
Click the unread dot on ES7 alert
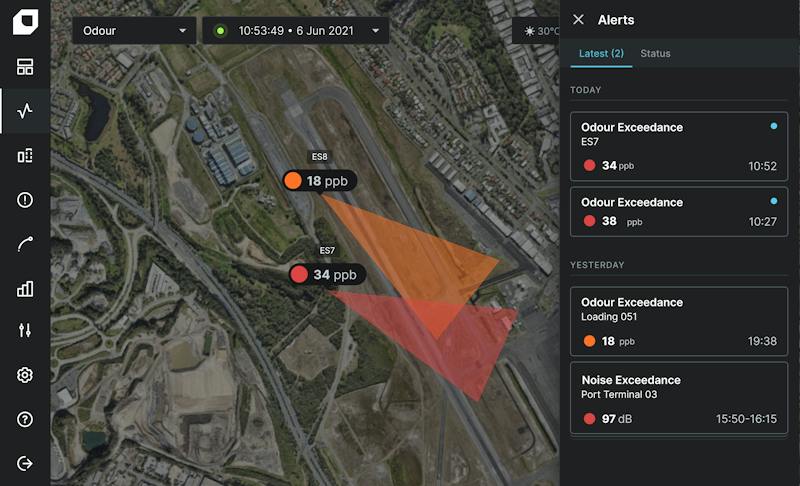point(774,126)
